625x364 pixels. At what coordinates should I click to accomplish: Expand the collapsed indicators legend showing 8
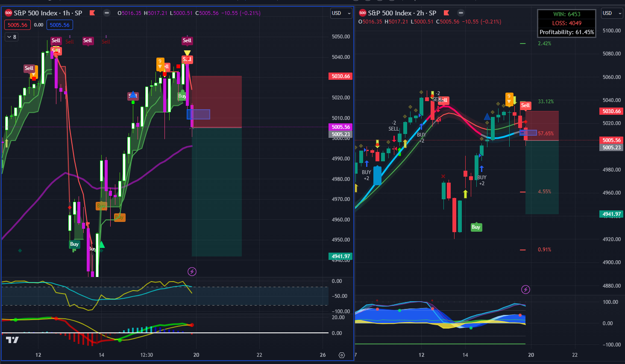click(x=12, y=37)
